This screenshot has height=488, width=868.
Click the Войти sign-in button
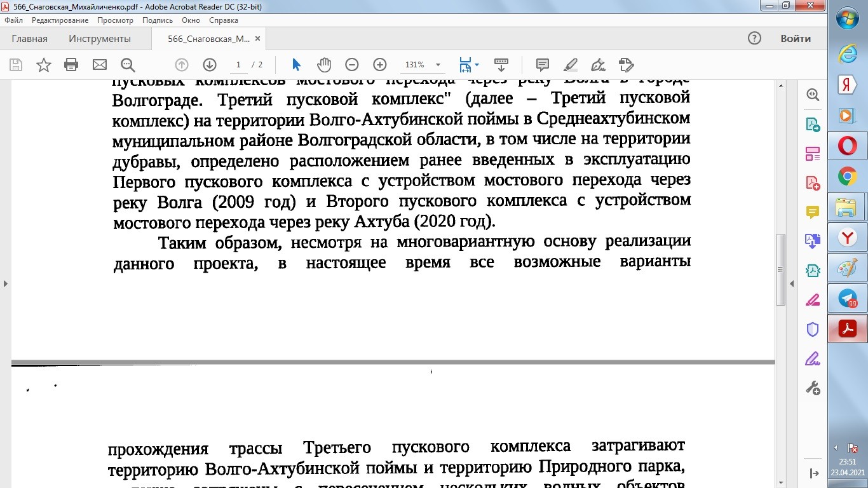(x=796, y=39)
